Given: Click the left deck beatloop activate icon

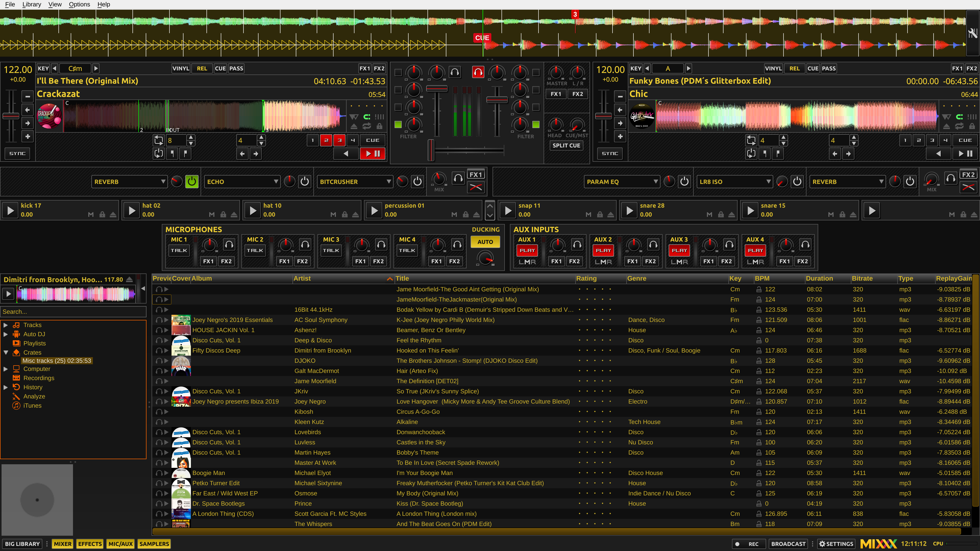Looking at the screenshot, I should (x=158, y=140).
